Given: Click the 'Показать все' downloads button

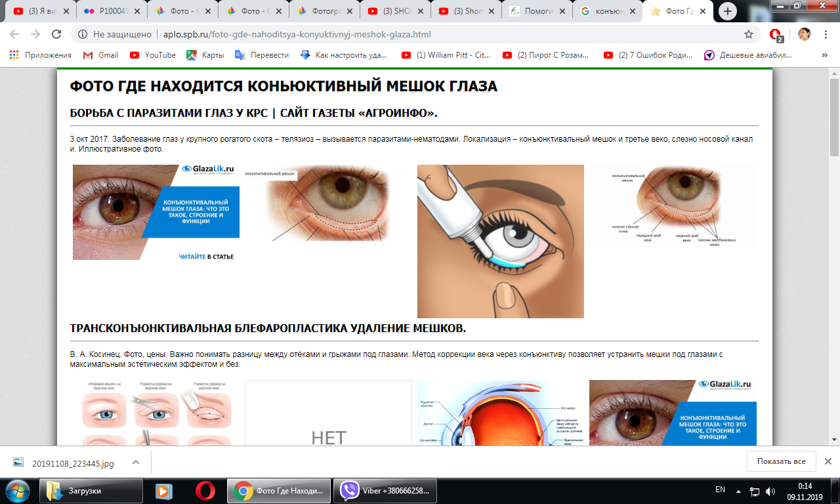Looking at the screenshot, I should [x=781, y=461].
